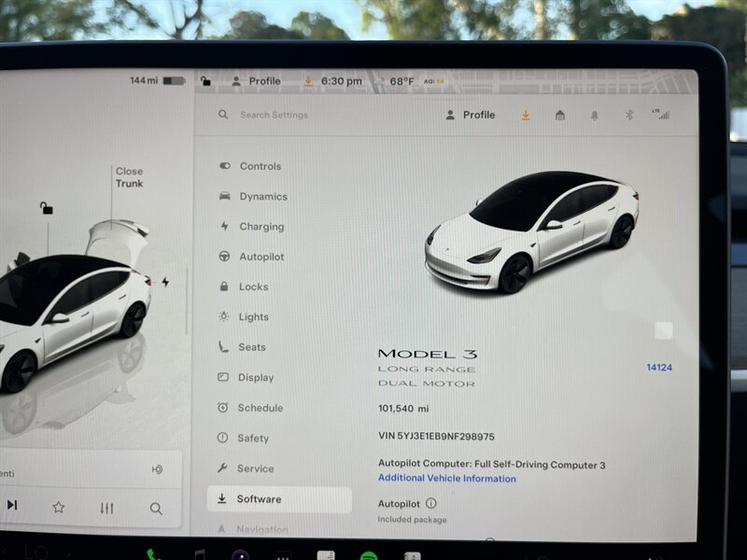Screen dimensions: 747x560
Task: Tap the charge port lightning bolt icon
Action: (x=165, y=282)
